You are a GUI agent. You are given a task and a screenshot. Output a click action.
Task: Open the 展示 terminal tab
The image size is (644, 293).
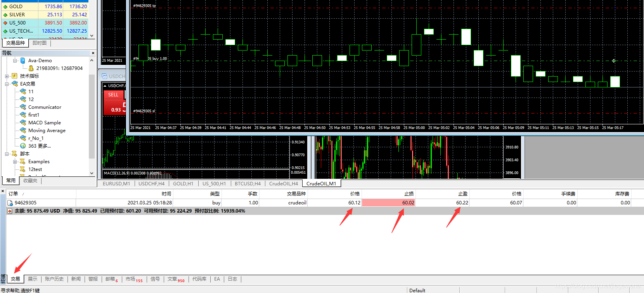(x=33, y=279)
